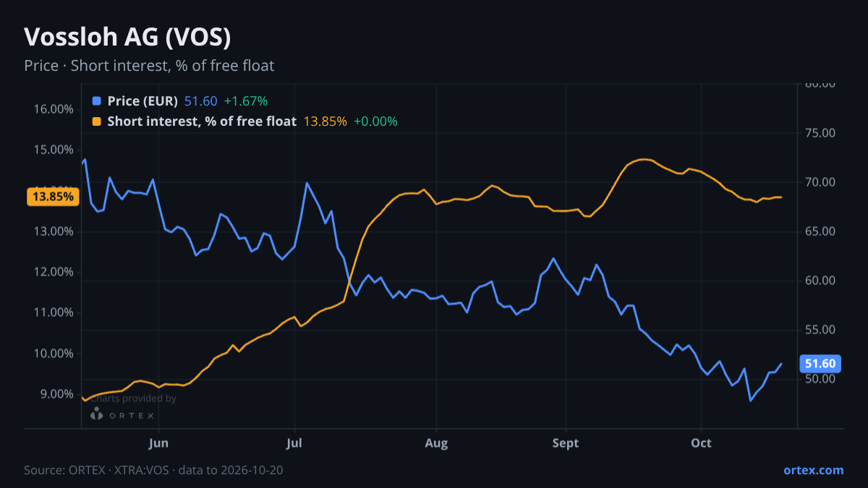Click the 50.00 right axis label
This screenshot has width=868, height=488.
(x=820, y=379)
